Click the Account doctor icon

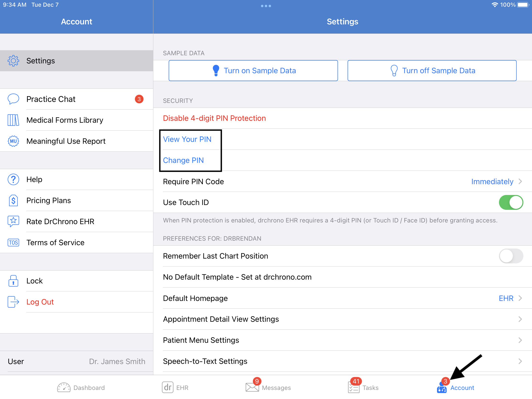pos(442,388)
